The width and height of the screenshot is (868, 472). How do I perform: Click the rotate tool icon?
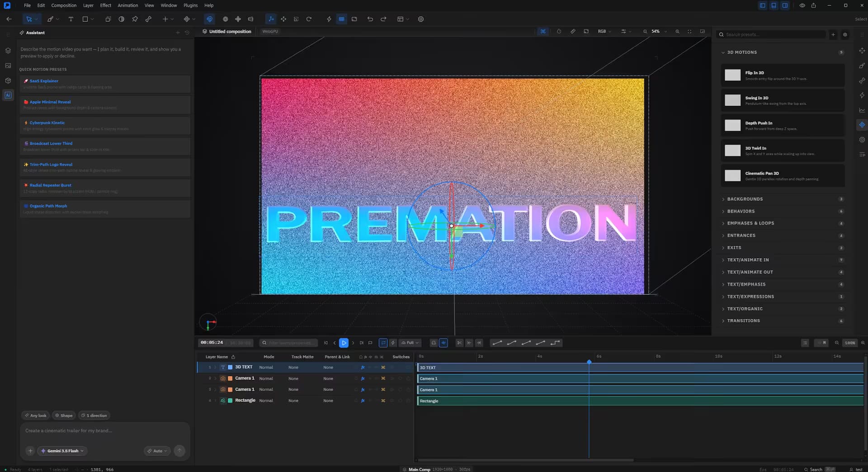tap(309, 19)
